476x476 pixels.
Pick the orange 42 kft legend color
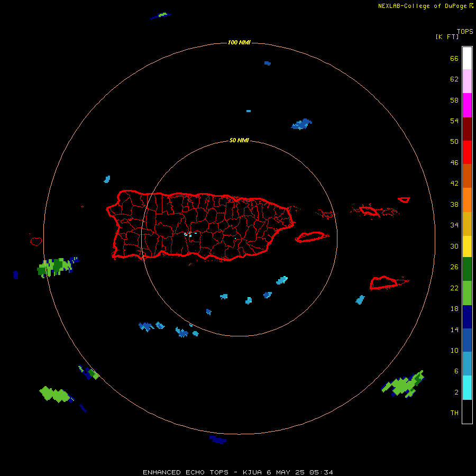pos(467,200)
